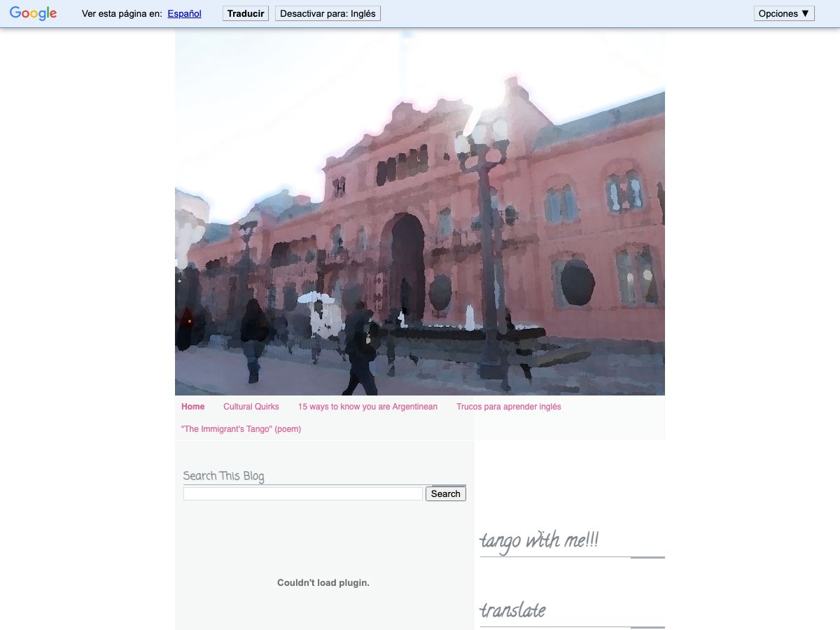The height and width of the screenshot is (630, 840).
Task: Focus the blog search text field
Action: (x=302, y=493)
